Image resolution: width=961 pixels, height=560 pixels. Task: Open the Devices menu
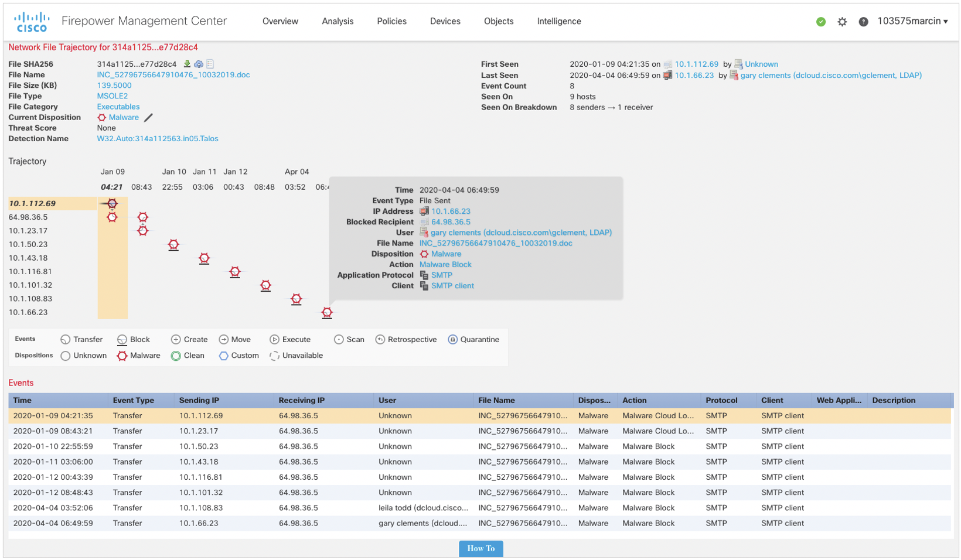pyautogui.click(x=445, y=21)
